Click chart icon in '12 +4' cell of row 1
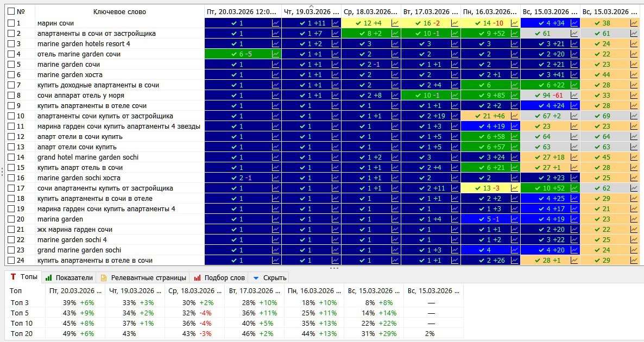644x342 pixels. (395, 23)
